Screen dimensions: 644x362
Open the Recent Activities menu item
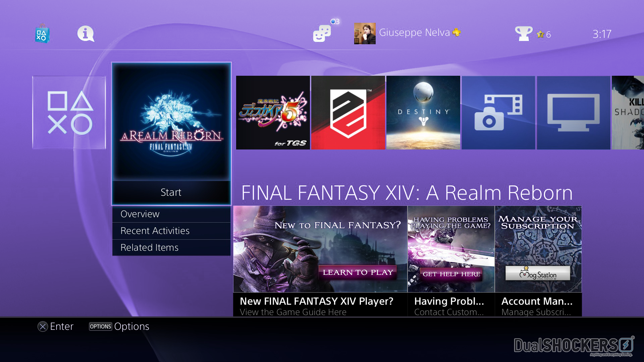pos(171,231)
